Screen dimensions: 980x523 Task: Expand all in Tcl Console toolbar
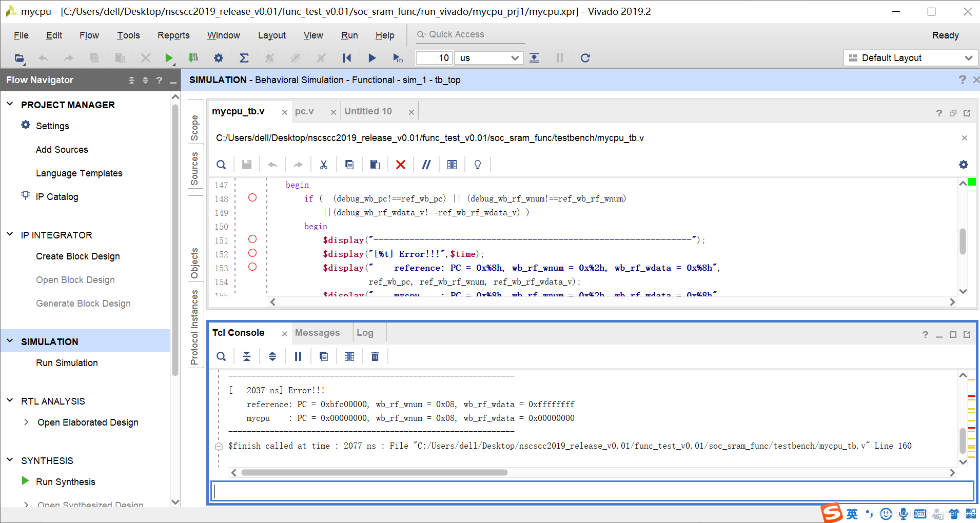point(272,356)
